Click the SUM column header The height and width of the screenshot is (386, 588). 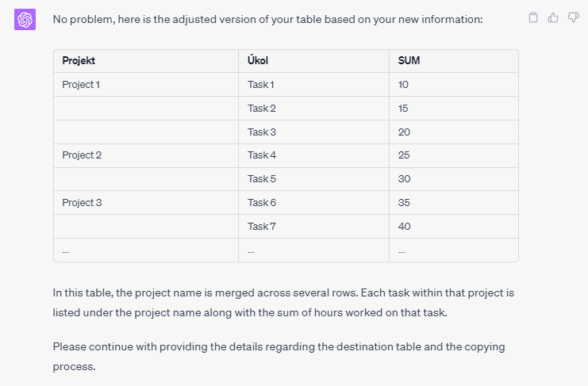pyautogui.click(x=454, y=61)
